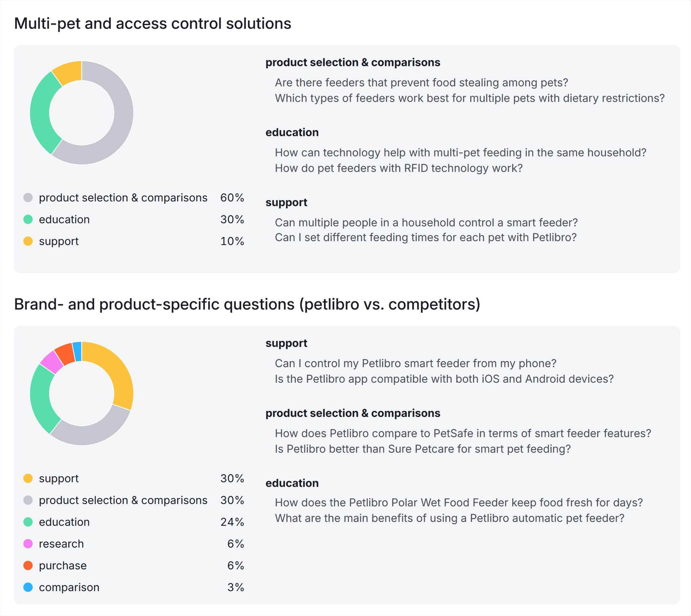This screenshot has width=691, height=616.
Task: Open the Petlibro vs PetSafe comparison question
Action: [463, 434]
